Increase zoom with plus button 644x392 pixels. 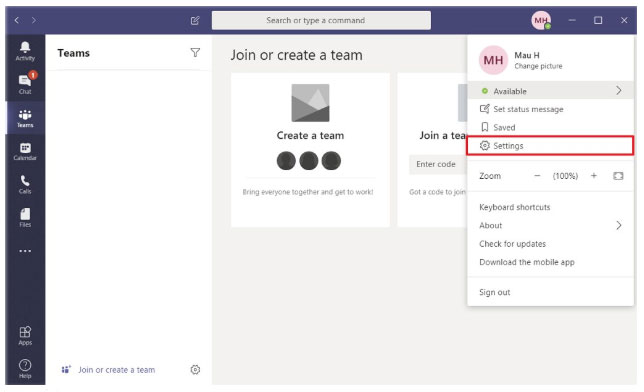tap(593, 176)
